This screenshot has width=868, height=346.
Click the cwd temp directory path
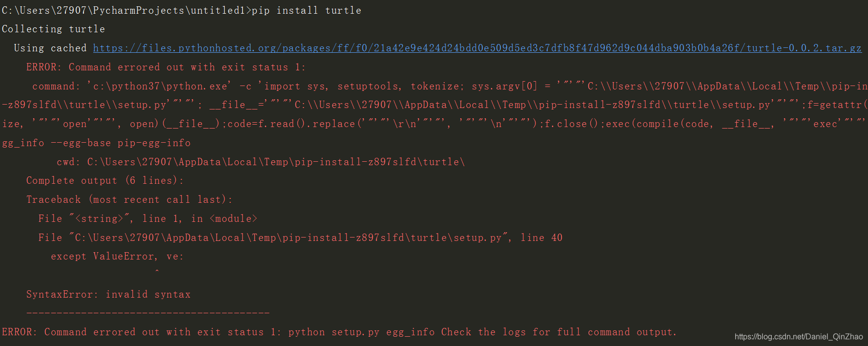click(276, 162)
